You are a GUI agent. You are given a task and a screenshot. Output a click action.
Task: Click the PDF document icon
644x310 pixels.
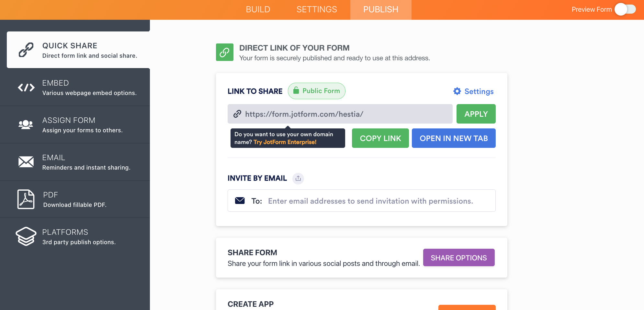click(26, 199)
